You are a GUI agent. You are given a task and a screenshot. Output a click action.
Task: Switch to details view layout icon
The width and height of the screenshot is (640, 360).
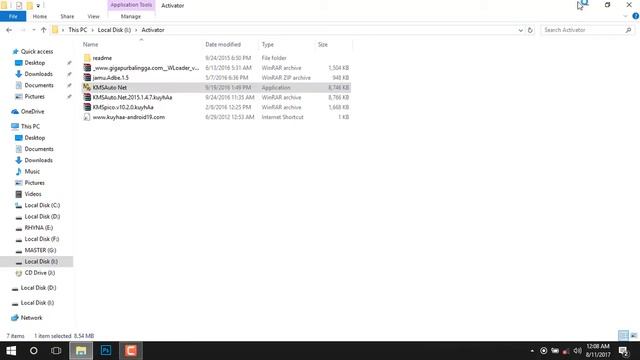pyautogui.click(x=623, y=336)
